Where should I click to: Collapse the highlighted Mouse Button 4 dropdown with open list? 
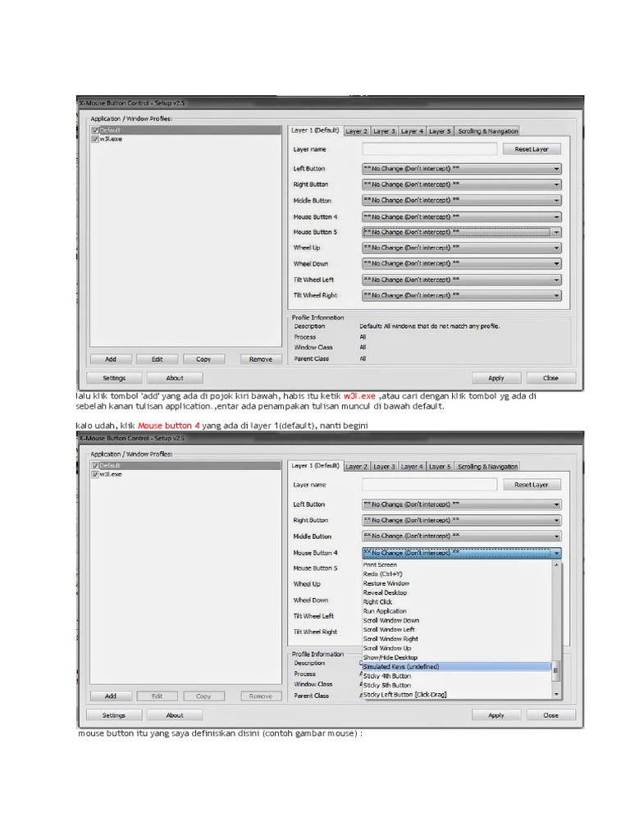coord(461,553)
